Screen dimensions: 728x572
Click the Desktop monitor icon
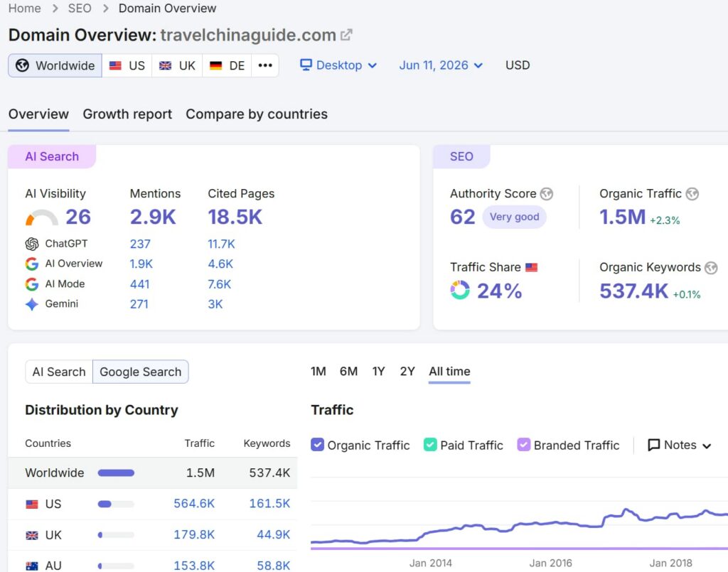point(306,65)
